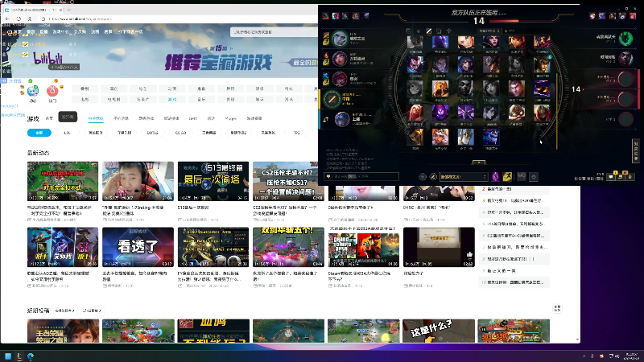Screen dimensions: 644x362
Task: Open the 鬼畜 category button
Action: click(201, 88)
